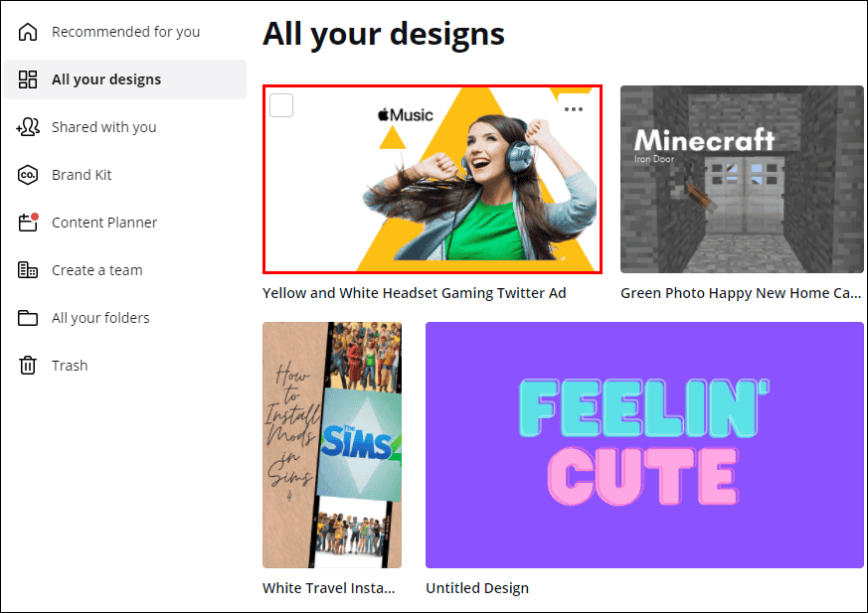Open the Trash bin

[x=30, y=365]
